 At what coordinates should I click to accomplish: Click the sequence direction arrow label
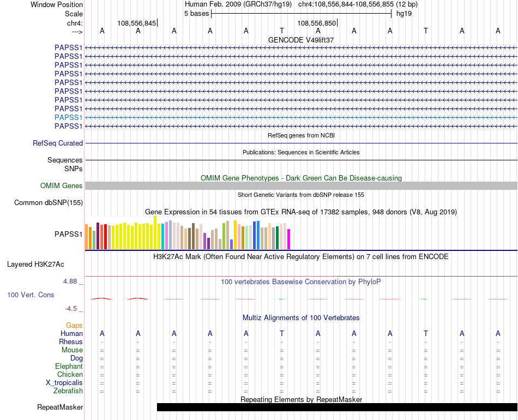[77, 32]
